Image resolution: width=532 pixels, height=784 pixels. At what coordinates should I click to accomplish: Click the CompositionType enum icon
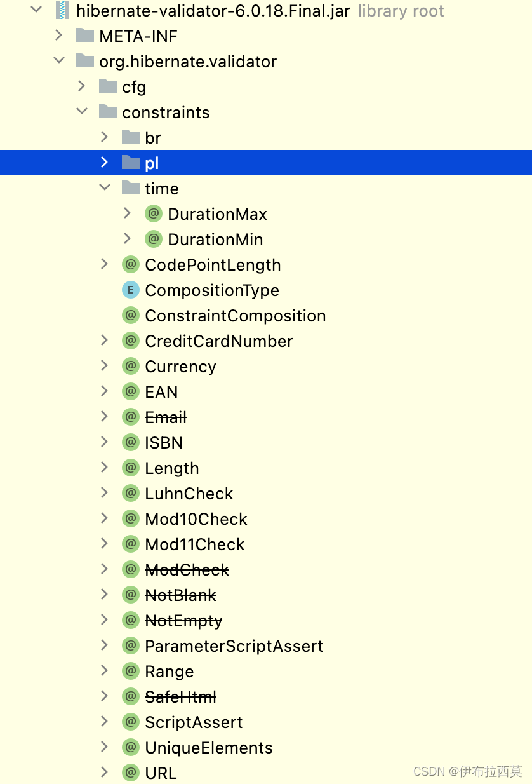pyautogui.click(x=131, y=290)
